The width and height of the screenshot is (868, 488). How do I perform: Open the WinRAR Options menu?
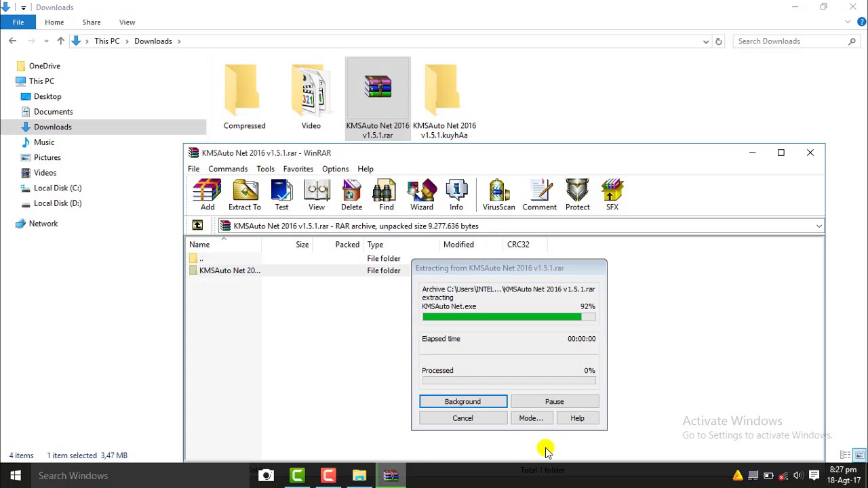tap(335, 169)
